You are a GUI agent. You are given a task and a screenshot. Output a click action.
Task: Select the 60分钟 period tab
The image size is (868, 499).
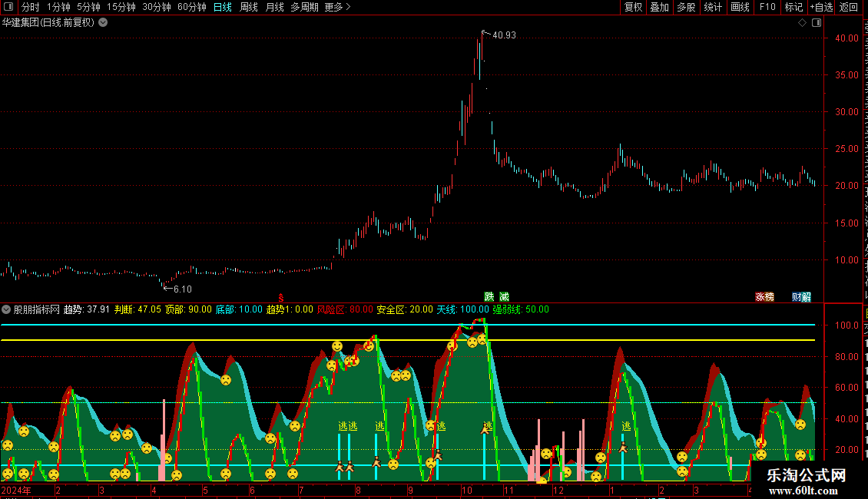191,7
